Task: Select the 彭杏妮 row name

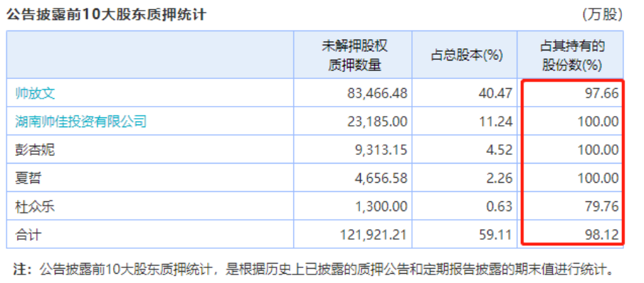Action: coord(35,150)
